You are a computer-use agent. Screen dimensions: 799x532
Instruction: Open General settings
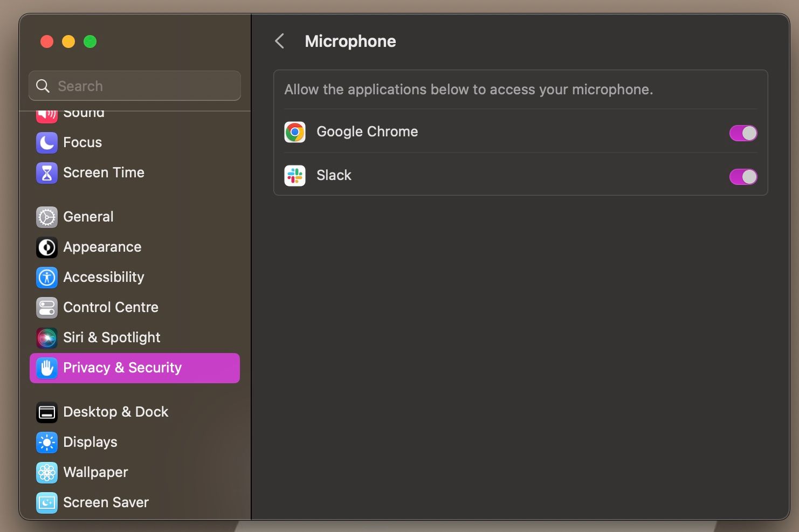click(88, 217)
